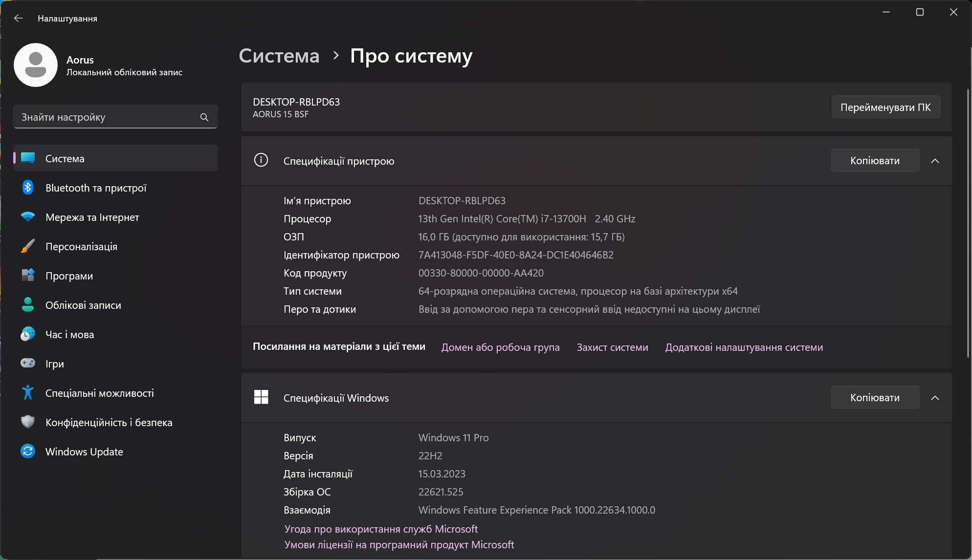
Task: Click the Спеціальні можливості accessibility icon
Action: click(28, 393)
